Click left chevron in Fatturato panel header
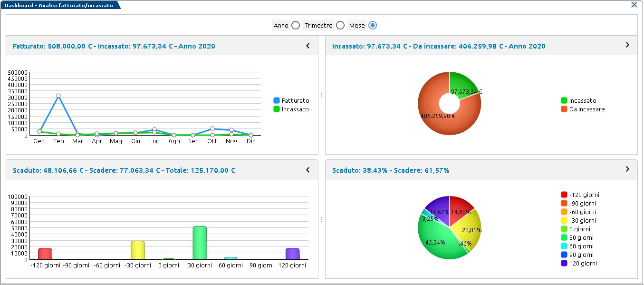Screen dimensions: 644x285 click(x=308, y=46)
